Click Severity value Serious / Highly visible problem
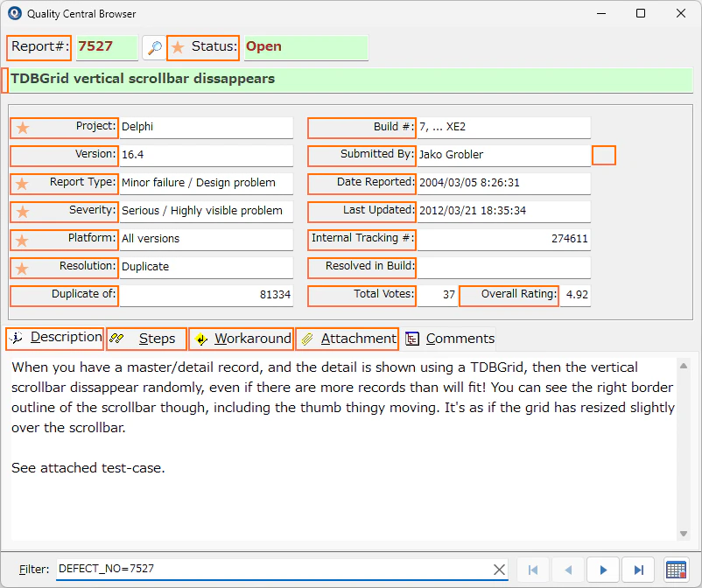The image size is (702, 588). click(x=207, y=211)
